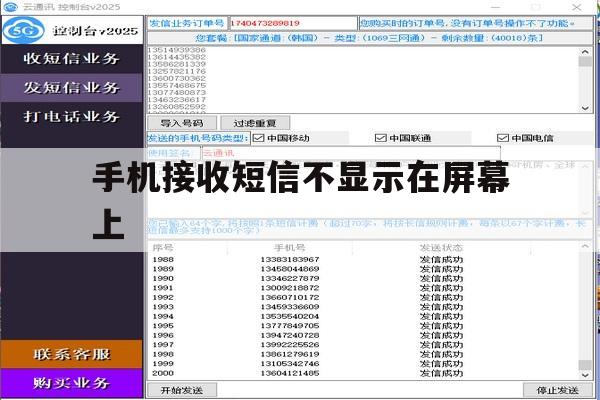
Task: Minimize the 云通讯 控制台 window
Action: pos(496,7)
